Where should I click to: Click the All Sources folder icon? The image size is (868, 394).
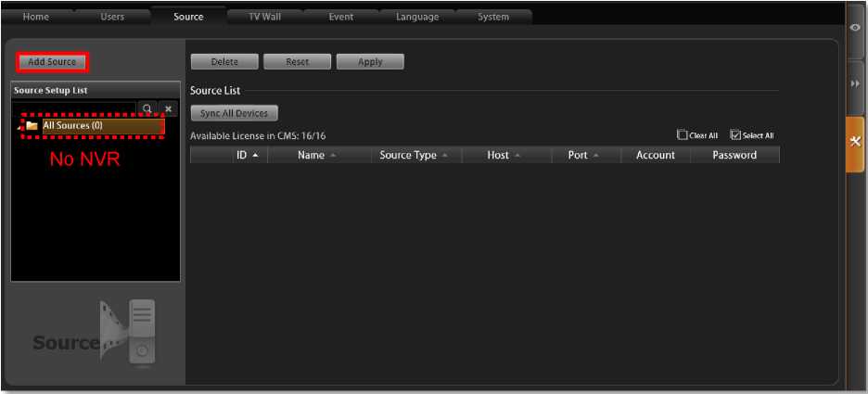[x=32, y=125]
